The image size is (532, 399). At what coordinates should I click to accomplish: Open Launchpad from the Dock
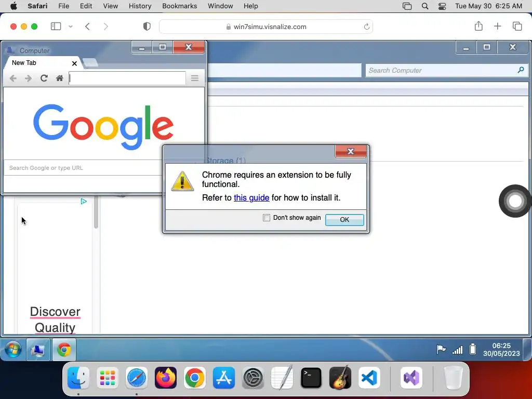click(x=108, y=378)
